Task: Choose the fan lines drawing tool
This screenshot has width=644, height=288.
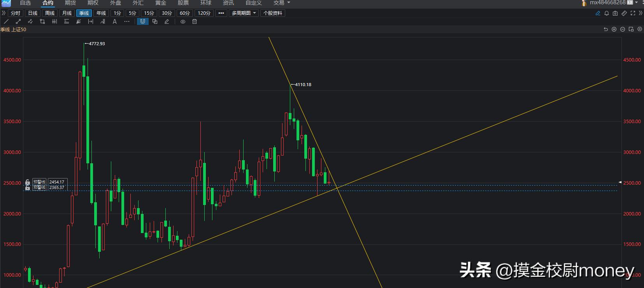Action: click(x=79, y=22)
